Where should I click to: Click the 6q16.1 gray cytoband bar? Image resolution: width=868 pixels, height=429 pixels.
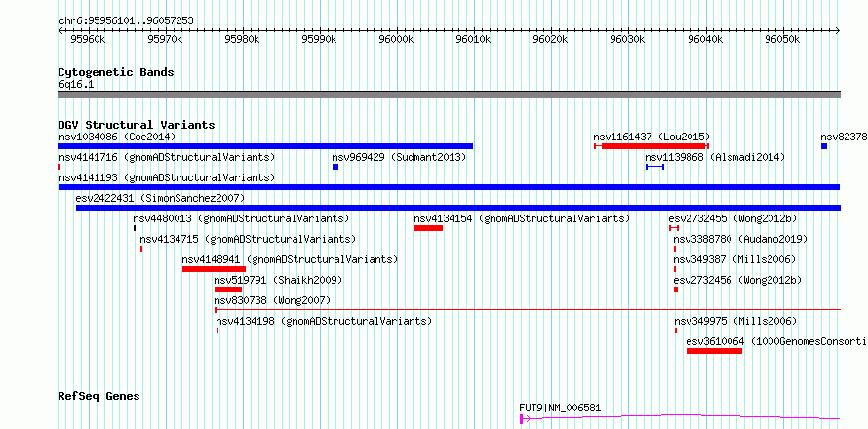[x=449, y=95]
